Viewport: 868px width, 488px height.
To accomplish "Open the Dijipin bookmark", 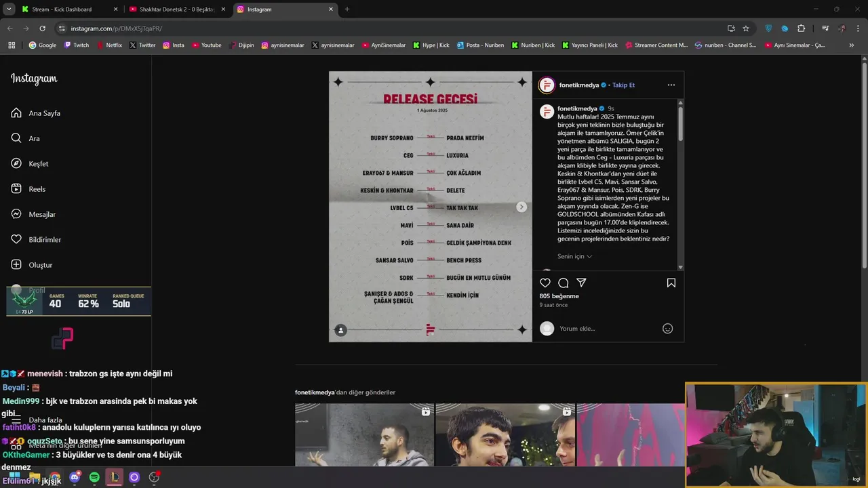I will (x=241, y=45).
